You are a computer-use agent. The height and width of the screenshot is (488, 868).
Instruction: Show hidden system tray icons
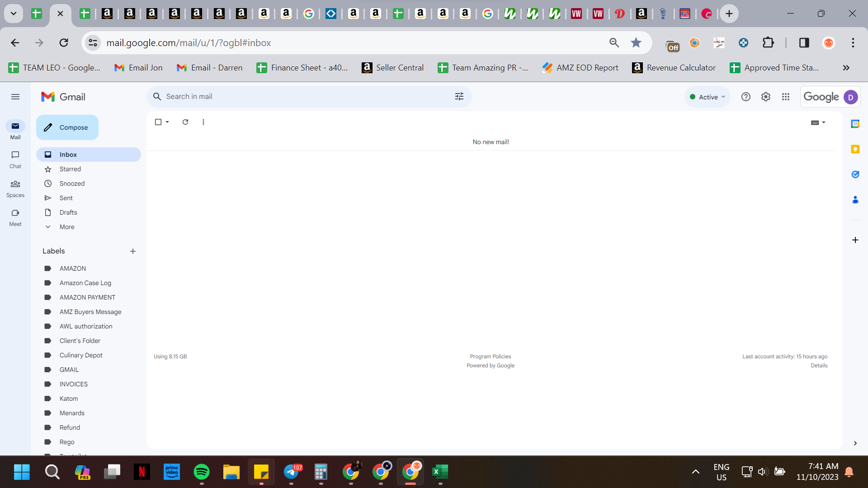click(x=696, y=472)
